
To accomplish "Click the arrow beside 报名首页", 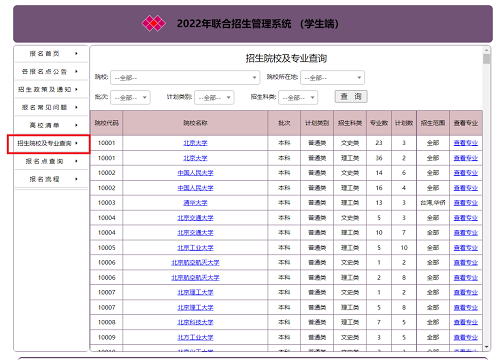I will pyautogui.click(x=76, y=53).
